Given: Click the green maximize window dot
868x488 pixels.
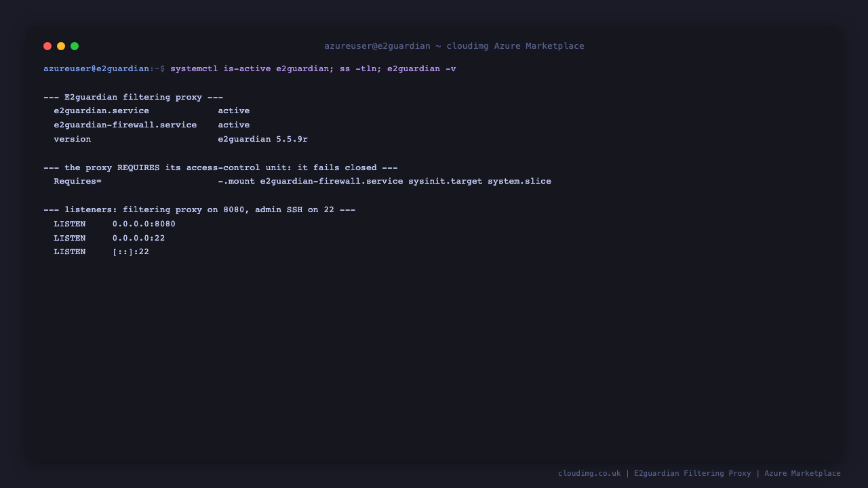Looking at the screenshot, I should click(x=75, y=46).
